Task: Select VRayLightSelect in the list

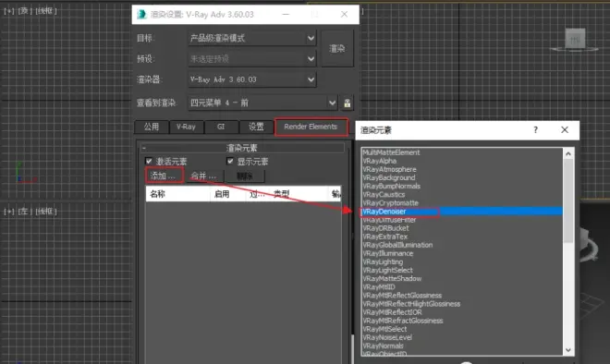Action: click(x=387, y=271)
